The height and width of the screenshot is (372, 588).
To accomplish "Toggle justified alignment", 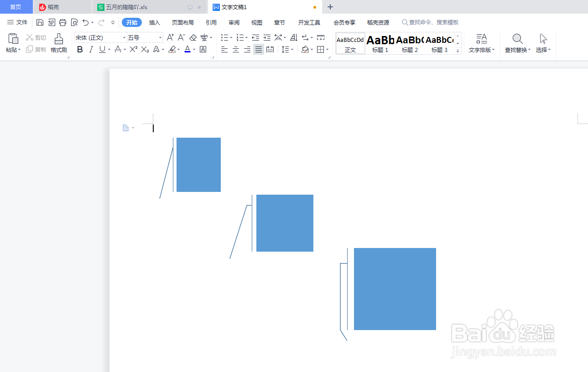I will 259,49.
